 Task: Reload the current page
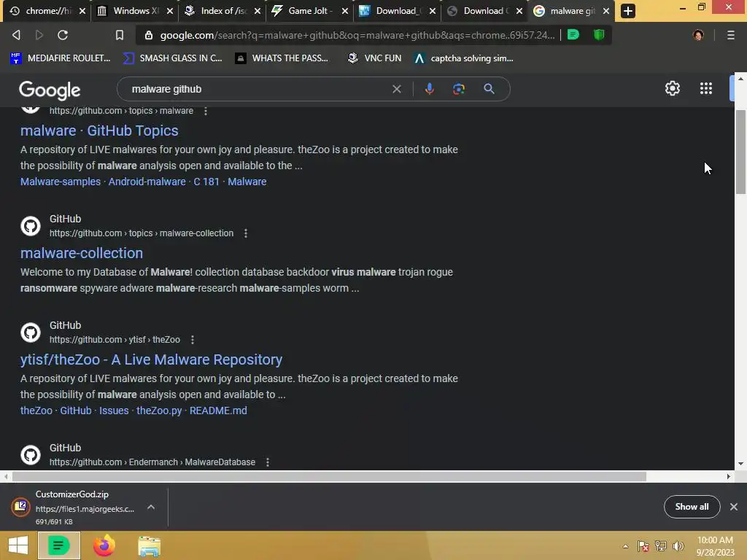[x=63, y=35]
